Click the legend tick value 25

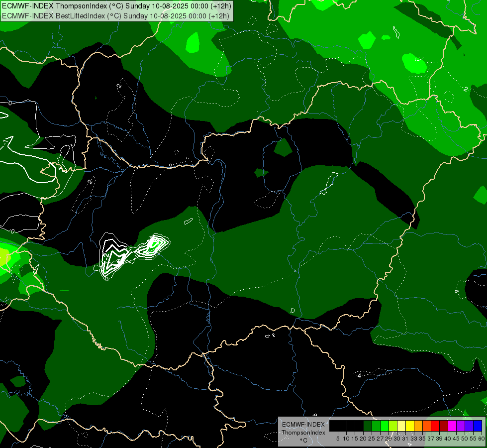pyautogui.click(x=372, y=439)
